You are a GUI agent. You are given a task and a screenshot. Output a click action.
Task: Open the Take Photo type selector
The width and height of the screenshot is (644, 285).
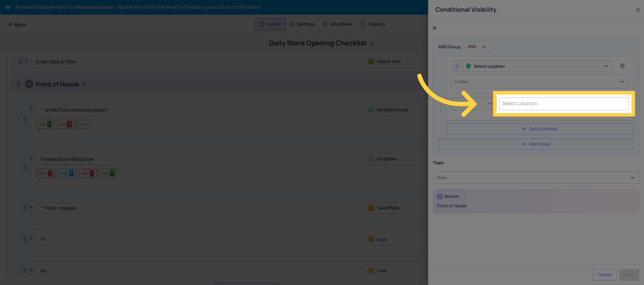point(396,208)
